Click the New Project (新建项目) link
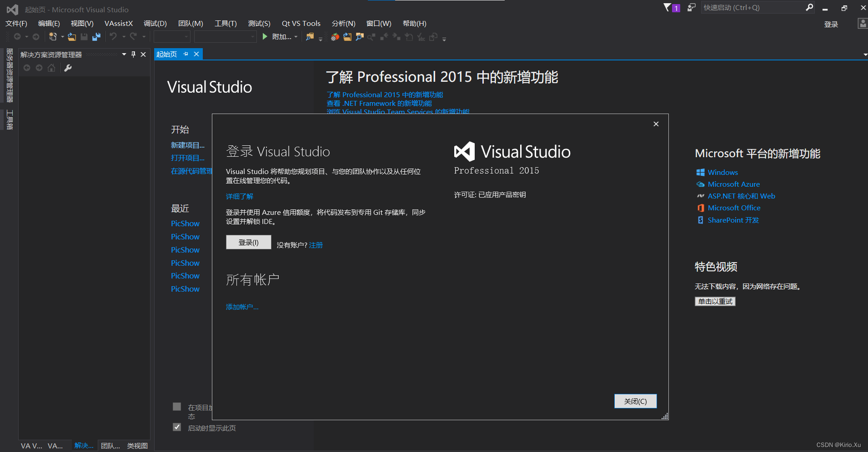This screenshot has width=868, height=452. pos(188,145)
